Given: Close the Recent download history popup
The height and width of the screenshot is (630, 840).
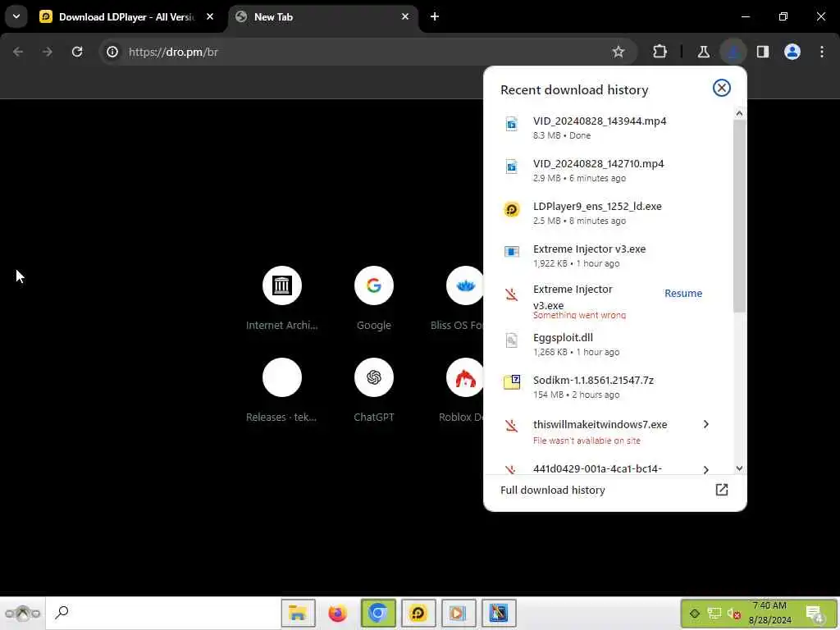Looking at the screenshot, I should click(721, 88).
